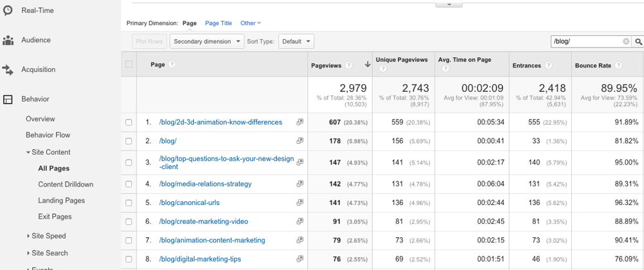Open canonical-urls external link icon

click(x=300, y=203)
